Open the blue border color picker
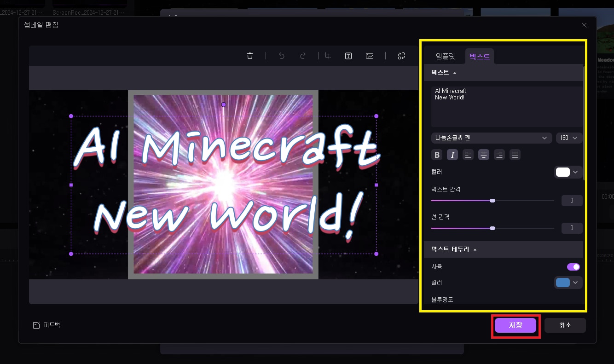 click(568, 283)
